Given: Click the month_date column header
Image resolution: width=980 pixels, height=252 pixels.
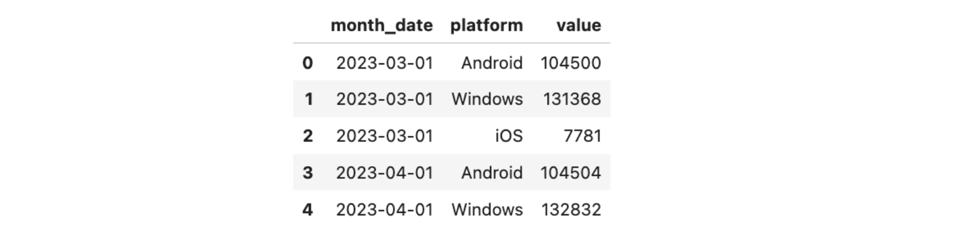Looking at the screenshot, I should (x=381, y=25).
